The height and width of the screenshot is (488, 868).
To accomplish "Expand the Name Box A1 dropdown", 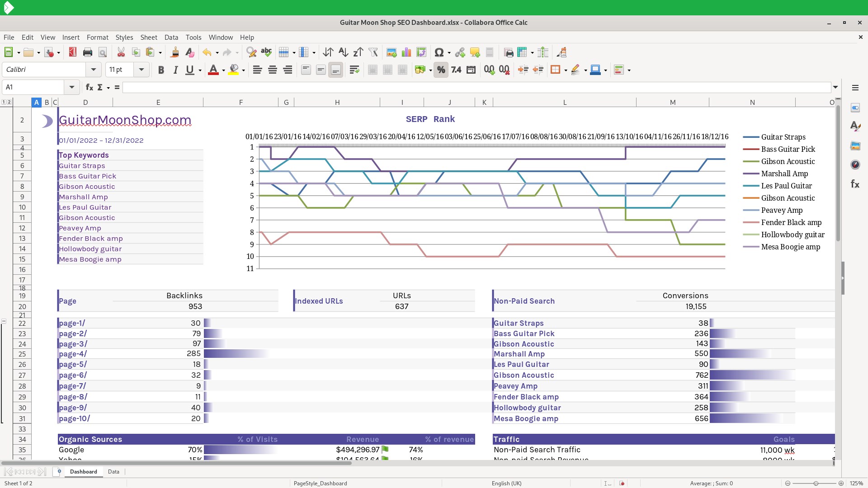I will 71,87.
